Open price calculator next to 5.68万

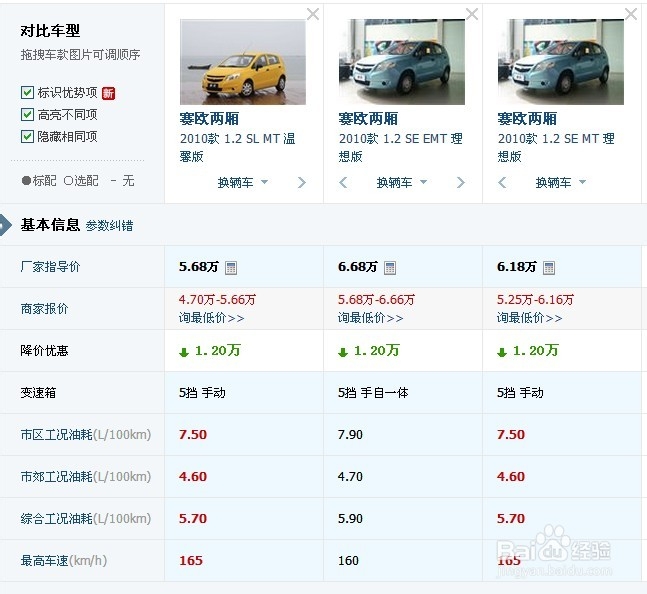click(231, 268)
